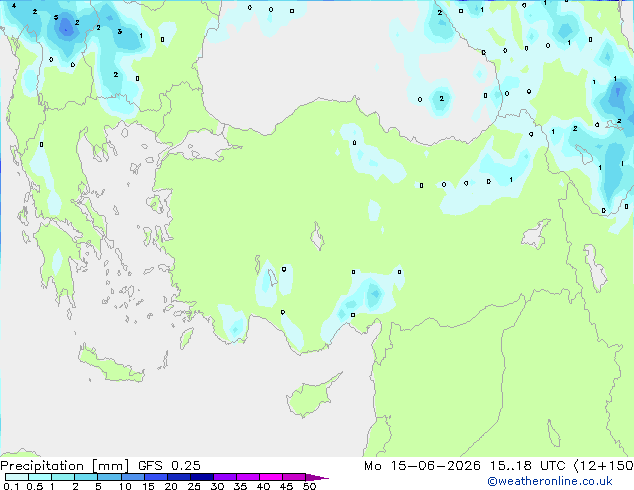This screenshot has height=490, width=634.
Task: Select the 35–40 mm purple-magenta swatch
Action: pos(248,477)
